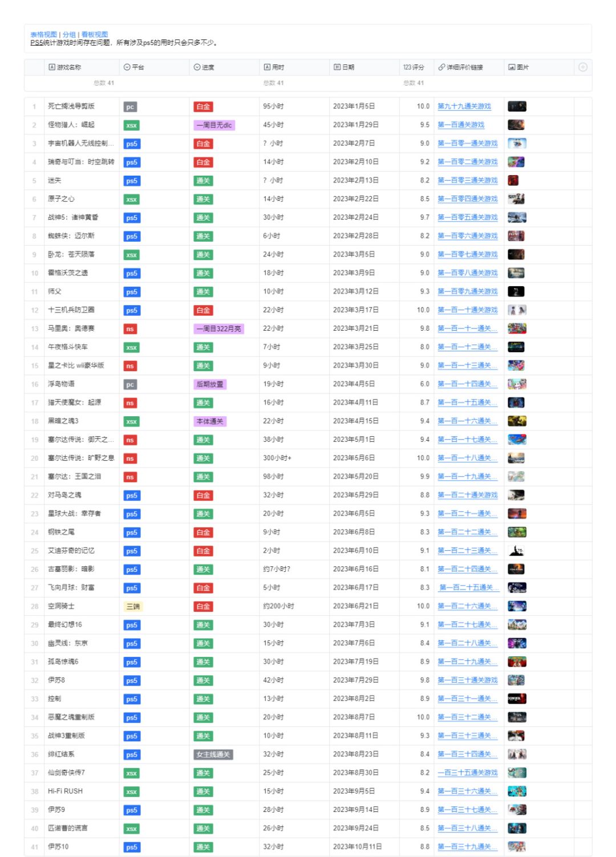Click row number 41
Image resolution: width=616 pixels, height=857 pixels.
[35, 847]
